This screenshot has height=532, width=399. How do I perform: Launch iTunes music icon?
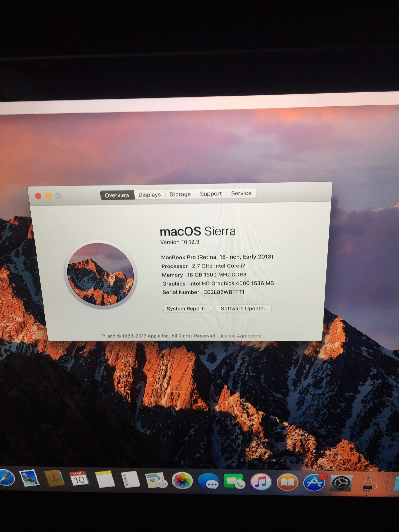click(261, 482)
